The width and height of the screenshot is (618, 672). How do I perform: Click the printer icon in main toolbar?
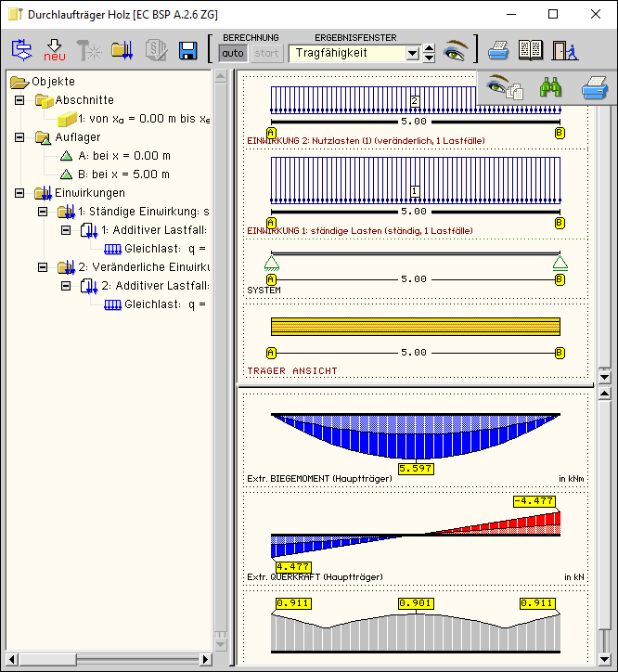click(499, 50)
